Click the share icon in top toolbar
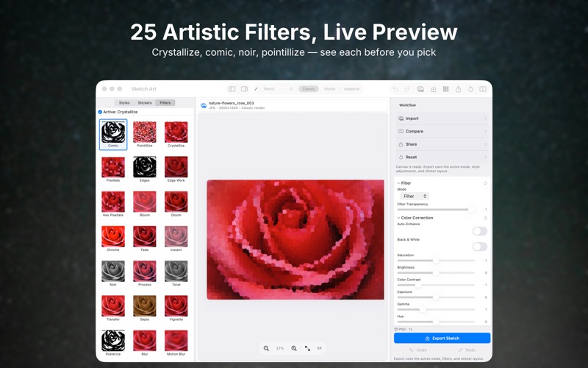 458,89
